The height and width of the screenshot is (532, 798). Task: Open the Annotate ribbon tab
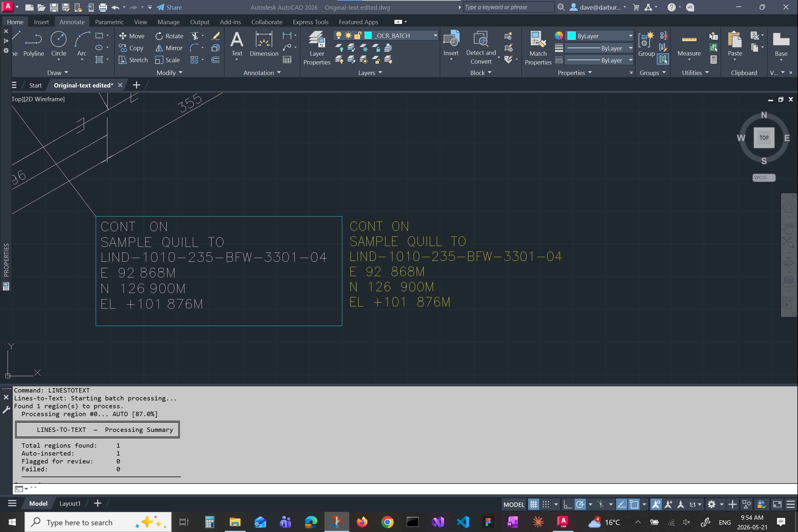[x=72, y=22]
